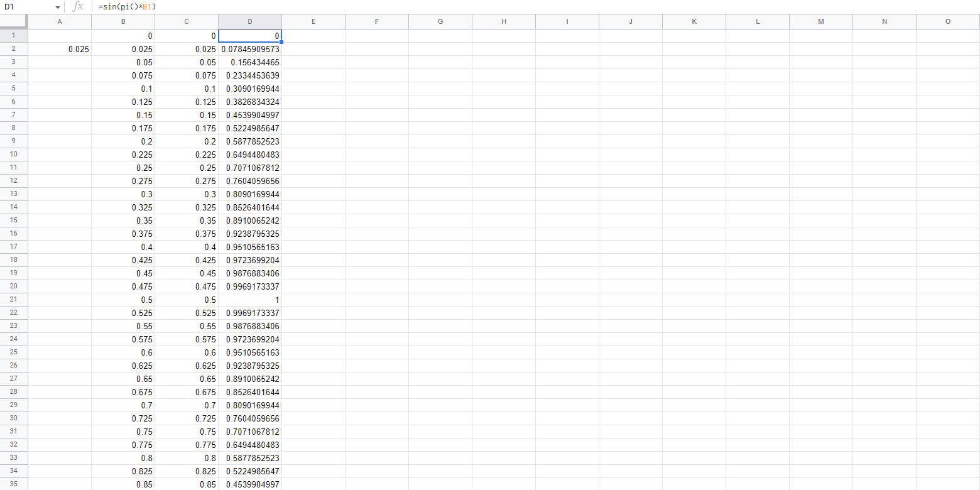Select the row 1 header
This screenshot has height=490, width=980.
click(x=13, y=35)
